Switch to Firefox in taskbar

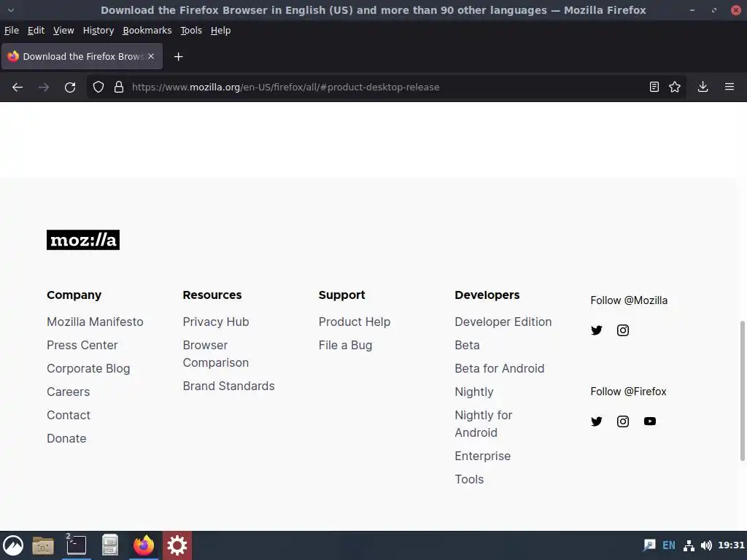click(144, 545)
